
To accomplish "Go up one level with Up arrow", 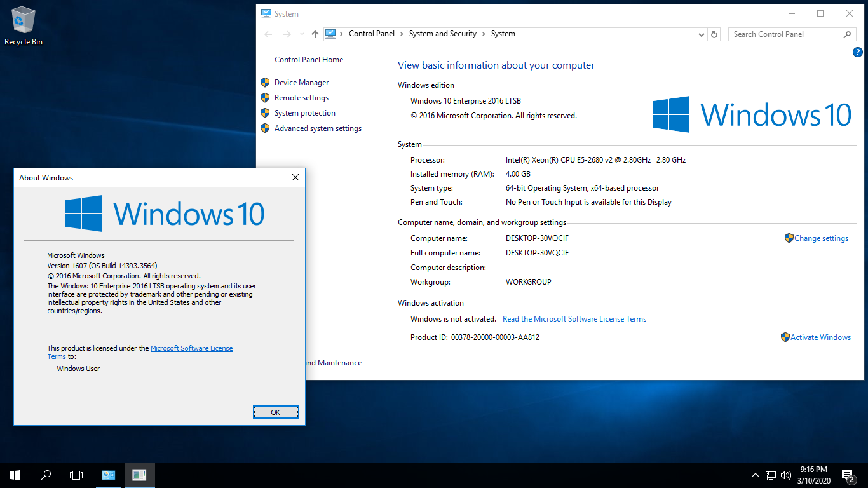I will (x=315, y=34).
